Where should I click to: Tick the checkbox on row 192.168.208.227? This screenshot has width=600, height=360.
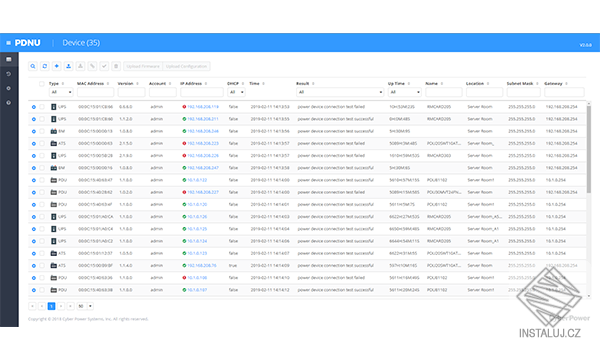click(x=42, y=192)
